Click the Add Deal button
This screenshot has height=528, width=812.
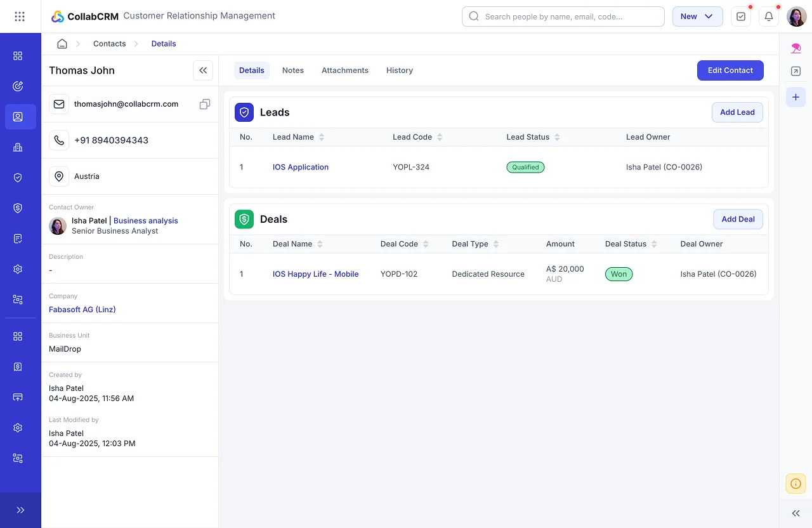click(x=738, y=219)
